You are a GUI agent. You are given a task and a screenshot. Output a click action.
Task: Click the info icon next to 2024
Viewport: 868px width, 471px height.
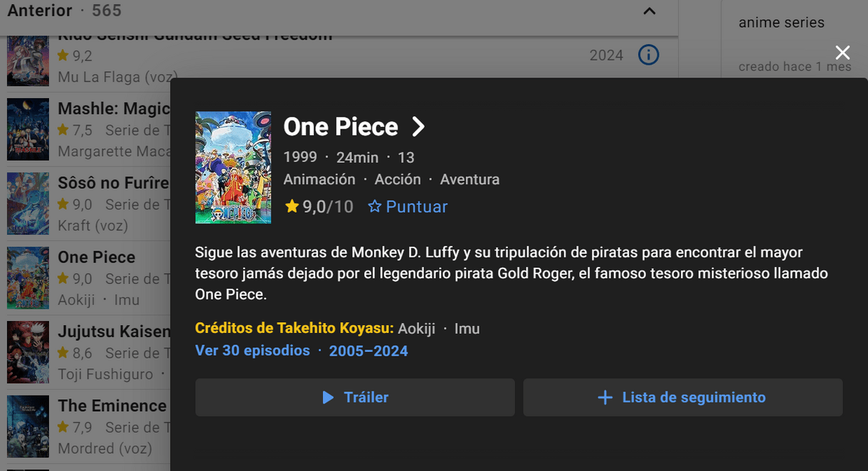(648, 55)
